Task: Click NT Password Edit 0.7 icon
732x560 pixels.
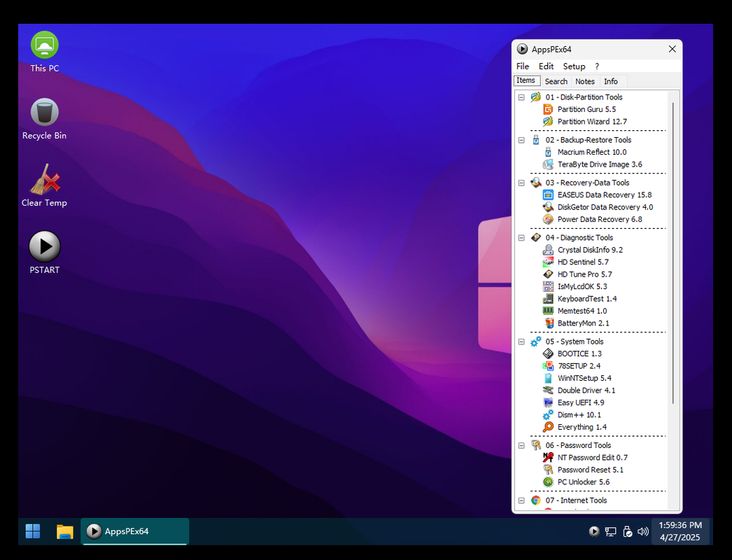Action: tap(548, 457)
